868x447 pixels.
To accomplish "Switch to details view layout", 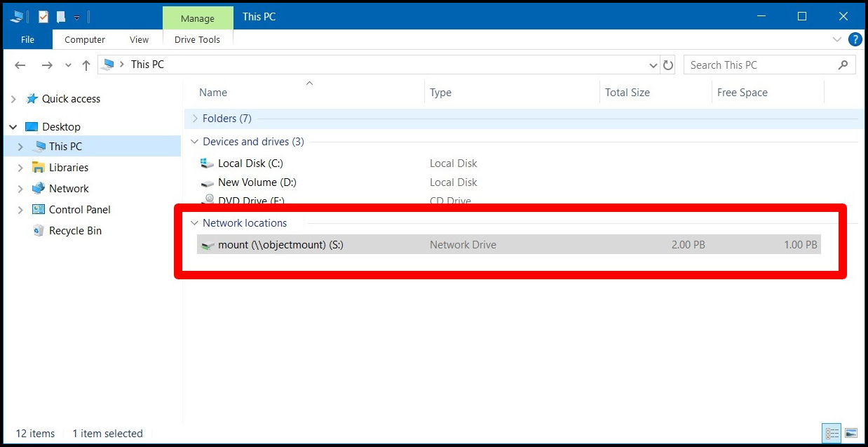I will pyautogui.click(x=832, y=433).
